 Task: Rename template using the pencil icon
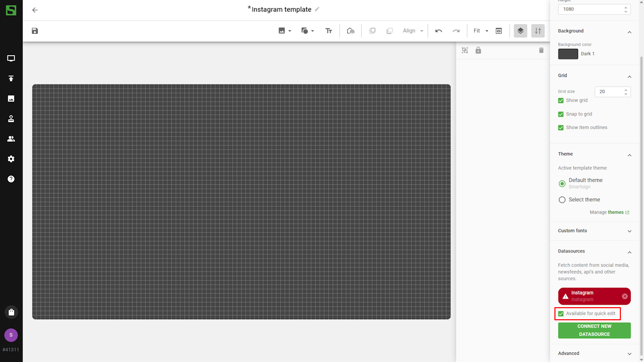(317, 9)
